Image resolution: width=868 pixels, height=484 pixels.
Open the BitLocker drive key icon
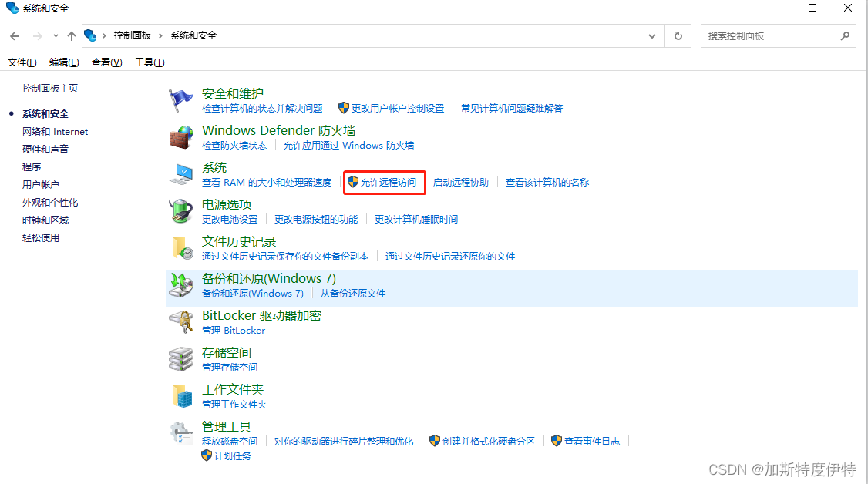tap(180, 322)
